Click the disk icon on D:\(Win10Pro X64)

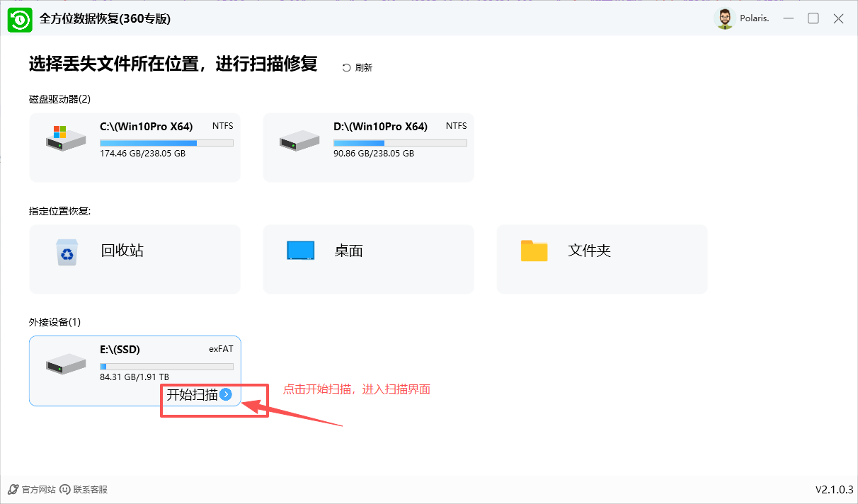pos(299,139)
